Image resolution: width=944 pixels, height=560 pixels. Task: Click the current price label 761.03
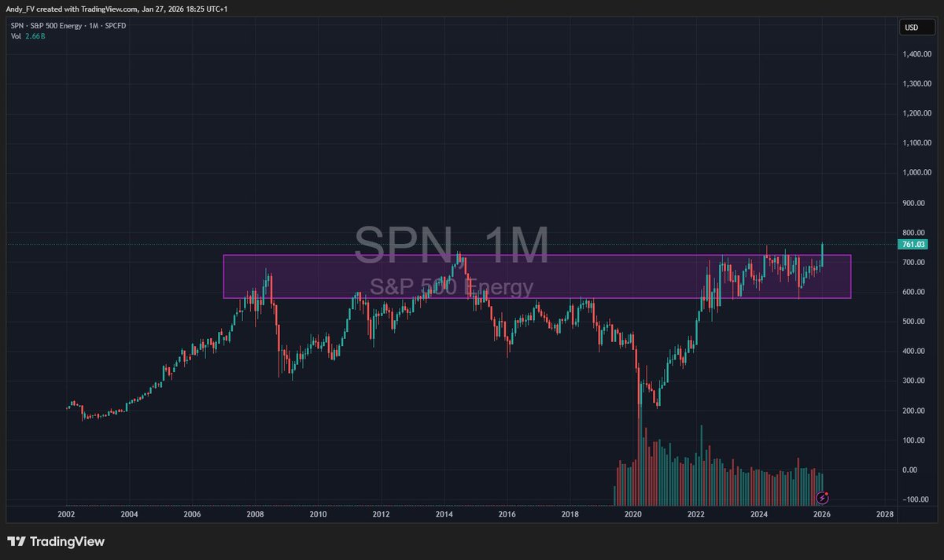[913, 245]
